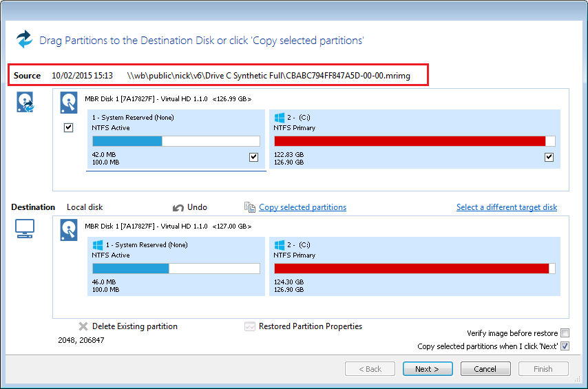588x389 pixels.
Task: Open the Copy selected partitions link
Action: (x=302, y=207)
